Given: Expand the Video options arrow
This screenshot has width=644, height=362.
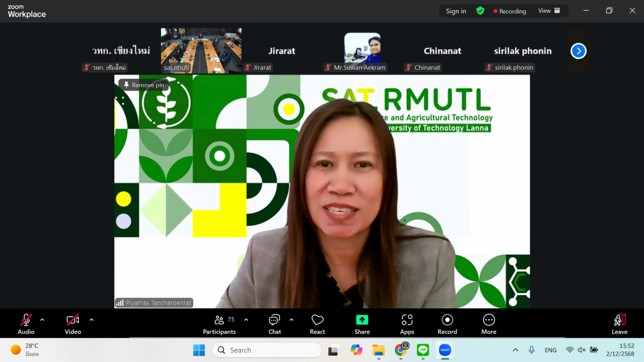Looking at the screenshot, I should 91,320.
